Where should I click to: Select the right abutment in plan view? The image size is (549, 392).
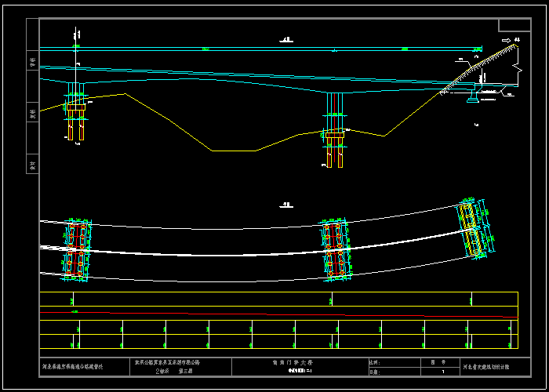474,228
